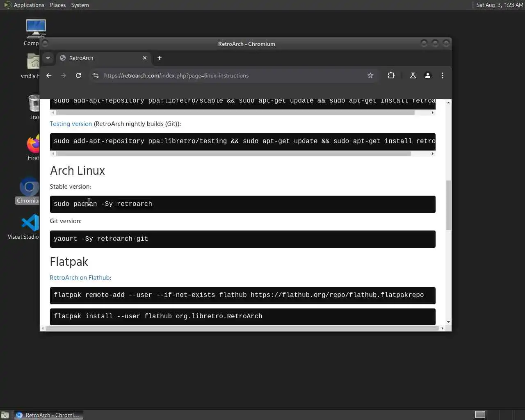The height and width of the screenshot is (420, 525).
Task: Open the profile avatar menu
Action: pyautogui.click(x=428, y=75)
